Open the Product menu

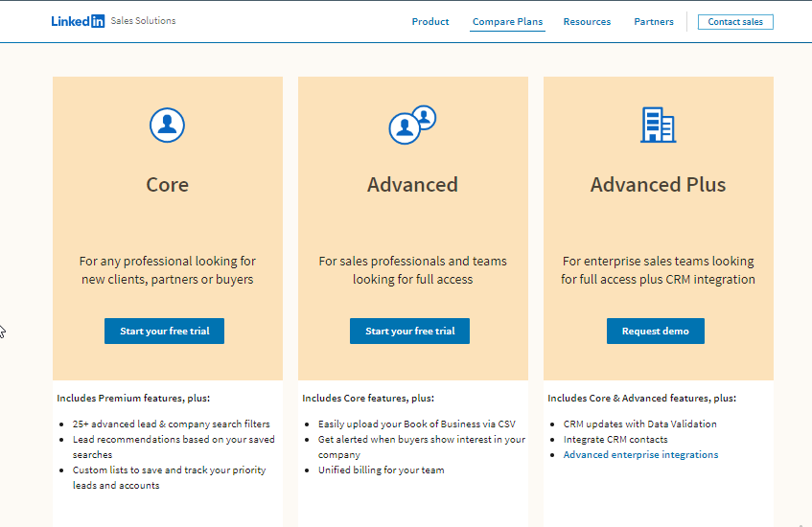pyautogui.click(x=430, y=22)
